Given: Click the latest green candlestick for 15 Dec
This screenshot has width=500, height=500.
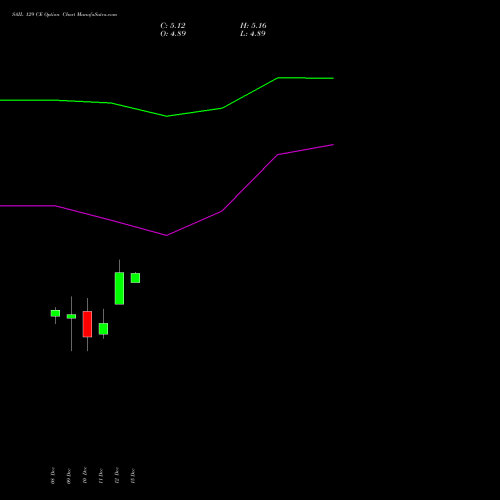Looking at the screenshot, I should 135,278.
